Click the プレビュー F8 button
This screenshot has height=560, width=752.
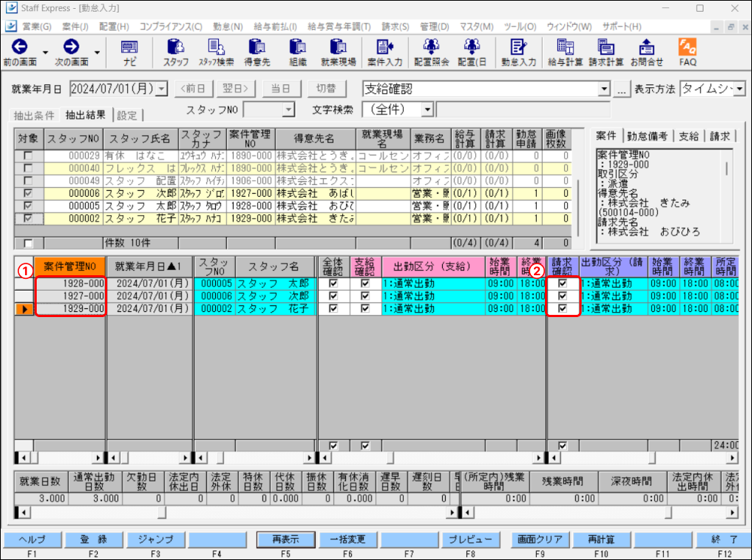tap(471, 539)
